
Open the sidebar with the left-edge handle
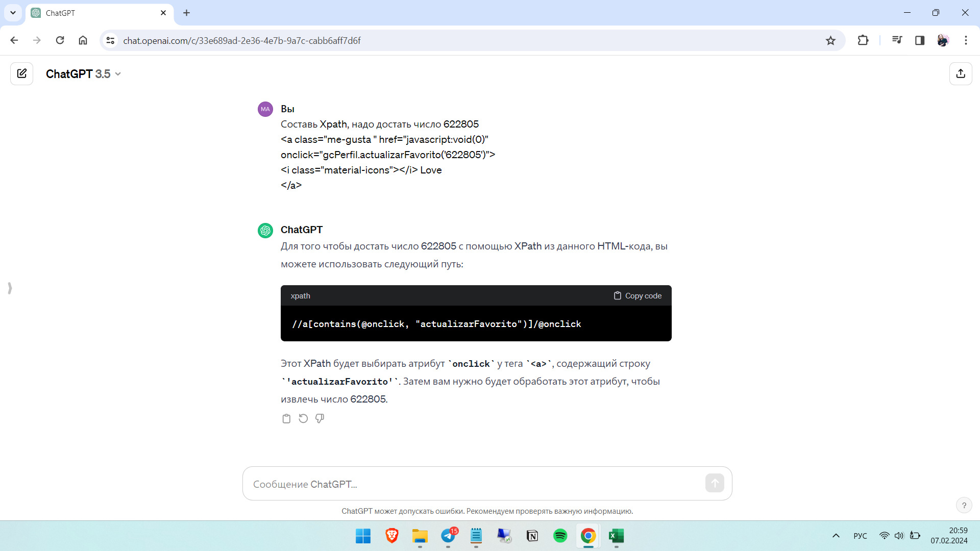10,288
